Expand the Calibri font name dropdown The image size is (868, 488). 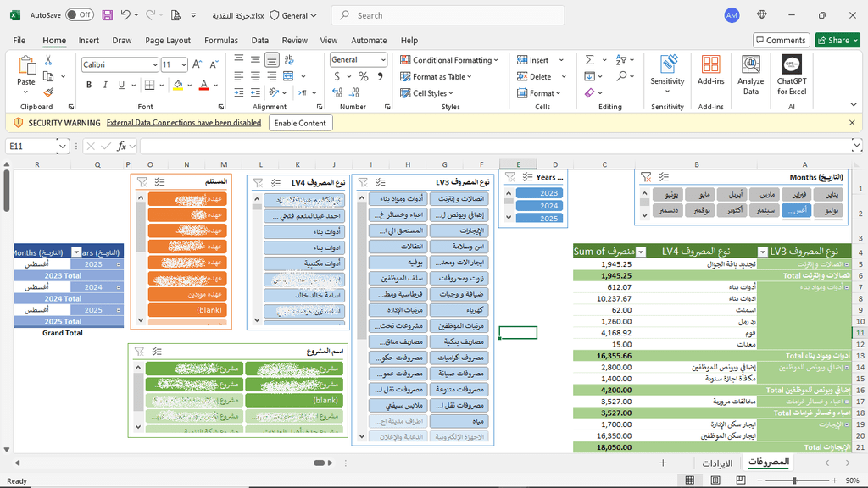pos(153,65)
